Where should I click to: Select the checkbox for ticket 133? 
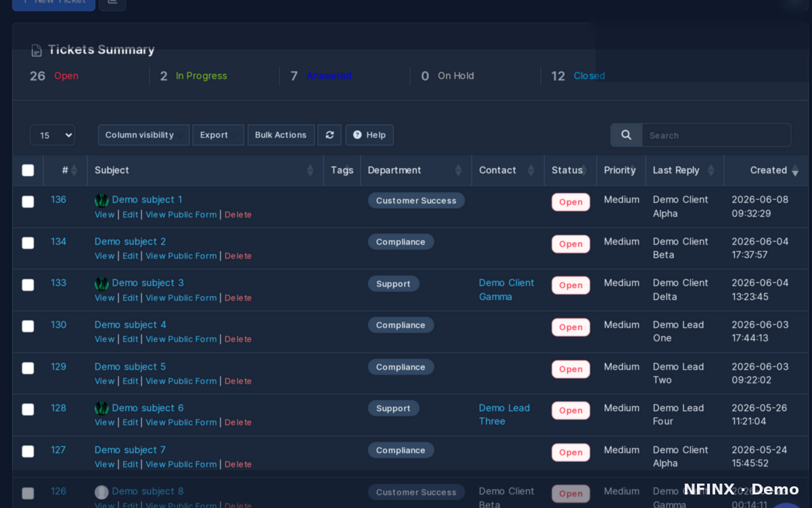[x=28, y=284]
